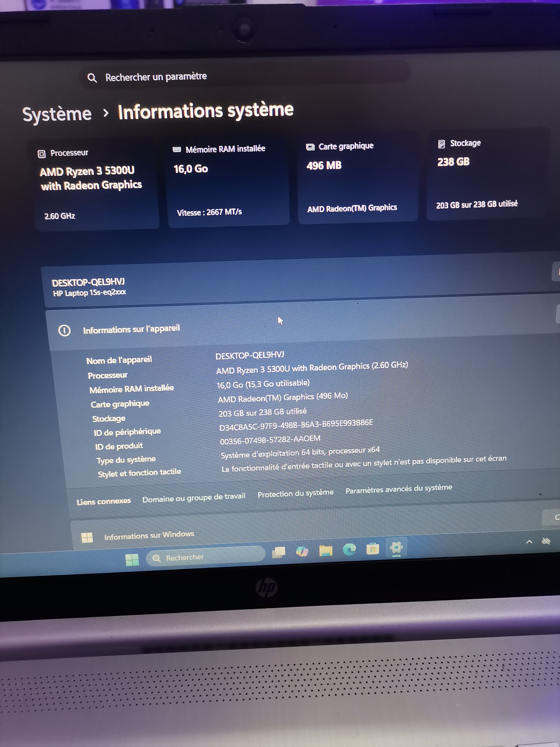The height and width of the screenshot is (747, 560).
Task: Select the '16,0 Go (15,3 Go utilisable)' value
Action: pos(263,384)
